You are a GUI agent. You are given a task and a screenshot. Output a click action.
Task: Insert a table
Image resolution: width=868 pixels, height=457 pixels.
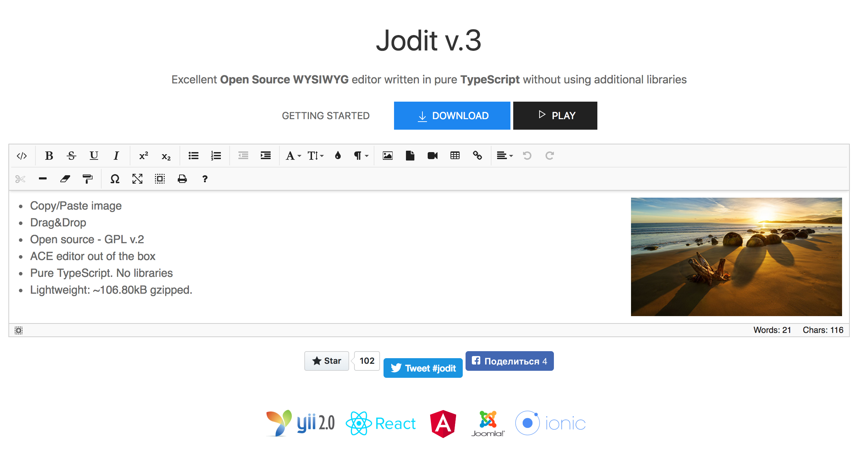tap(455, 156)
